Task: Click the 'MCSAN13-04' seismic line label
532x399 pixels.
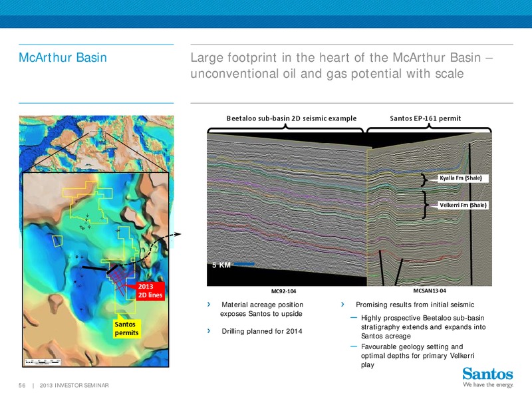Action: coord(430,291)
